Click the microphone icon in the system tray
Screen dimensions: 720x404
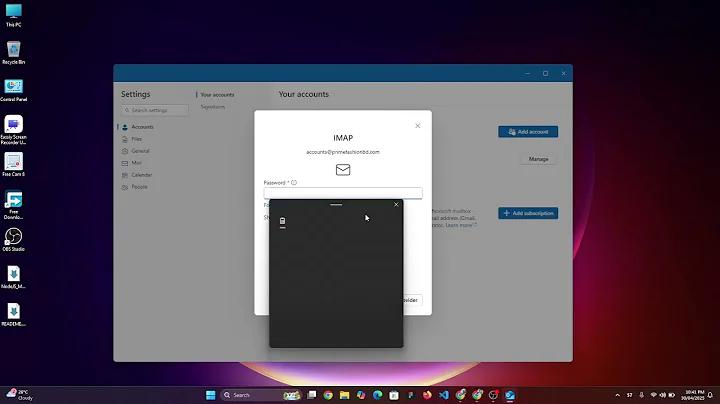[641, 395]
